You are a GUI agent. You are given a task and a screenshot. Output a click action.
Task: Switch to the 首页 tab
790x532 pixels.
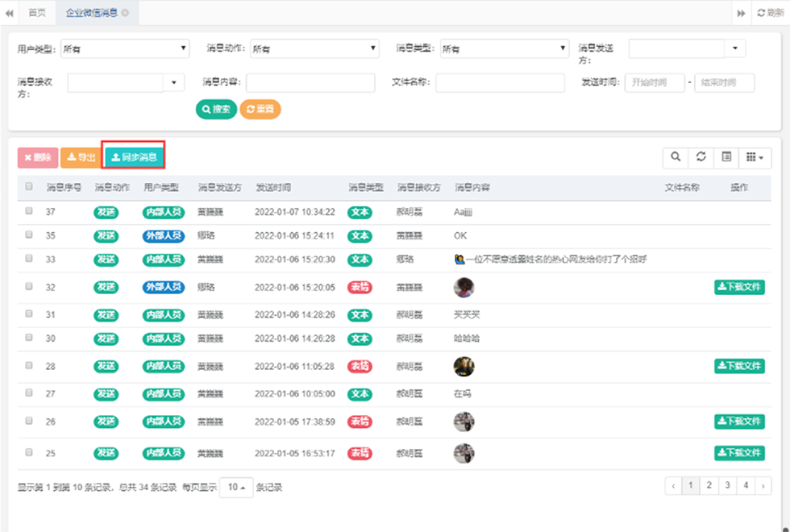pos(36,13)
